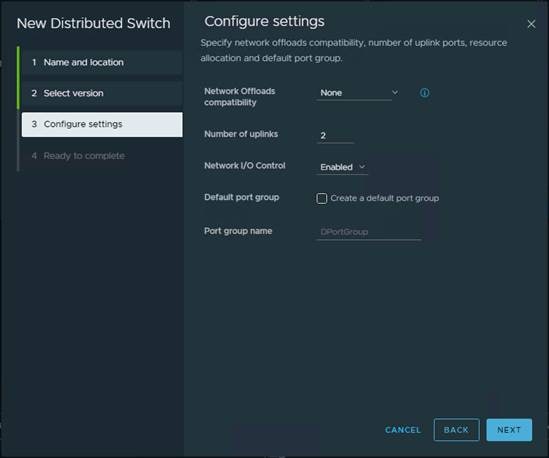The image size is (549, 458).
Task: Select step 3 Configure settings
Action: point(102,124)
